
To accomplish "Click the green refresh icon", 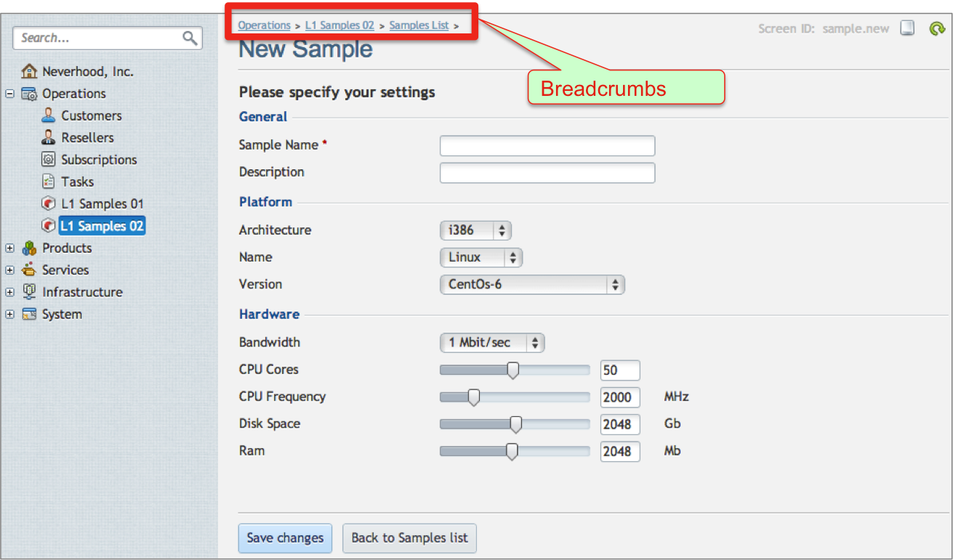I will click(936, 28).
